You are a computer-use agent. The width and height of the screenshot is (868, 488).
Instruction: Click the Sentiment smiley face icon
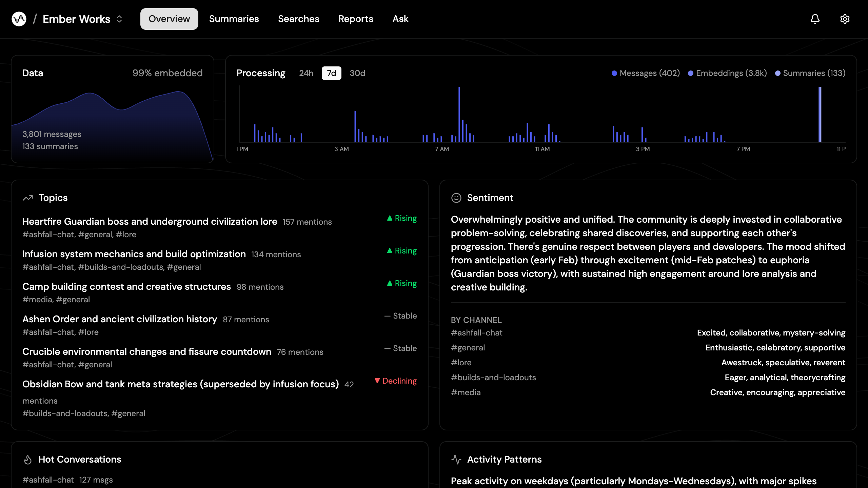click(456, 198)
